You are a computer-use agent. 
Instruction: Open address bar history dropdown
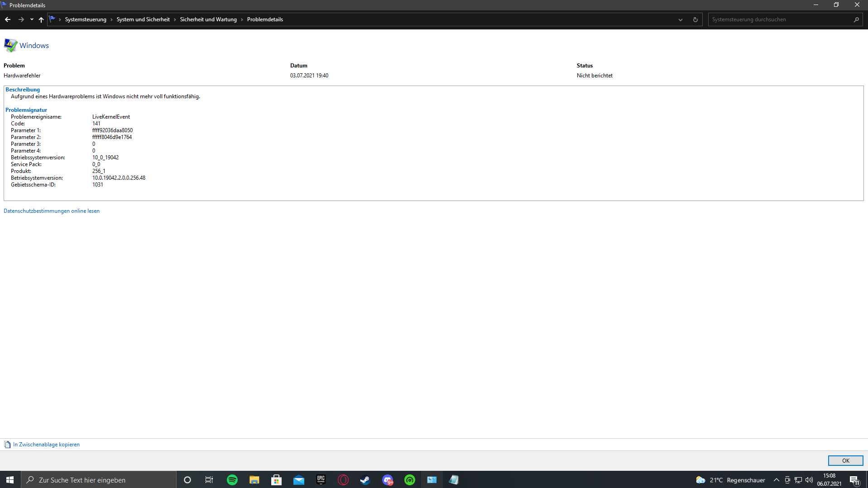coord(680,19)
